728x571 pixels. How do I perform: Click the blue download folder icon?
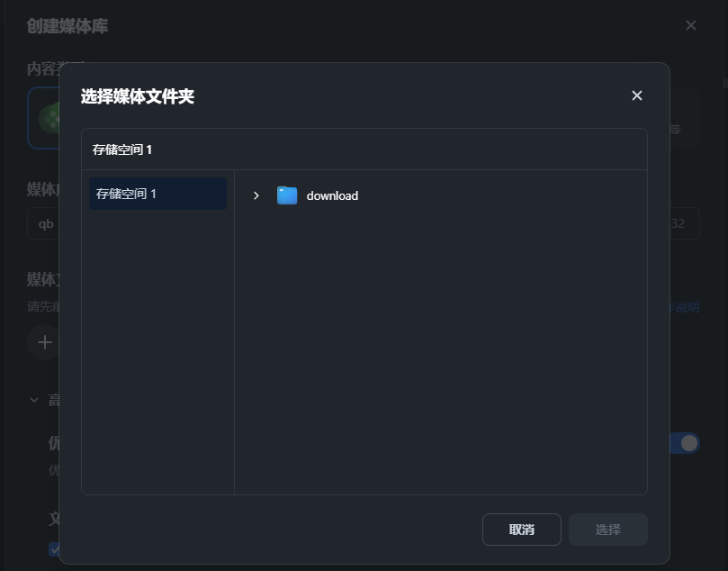(286, 195)
